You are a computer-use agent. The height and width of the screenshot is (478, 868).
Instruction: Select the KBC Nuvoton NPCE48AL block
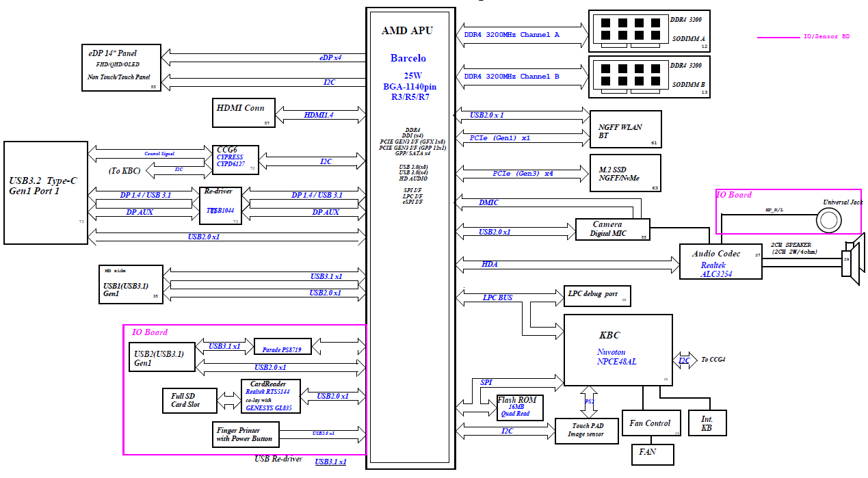(616, 350)
